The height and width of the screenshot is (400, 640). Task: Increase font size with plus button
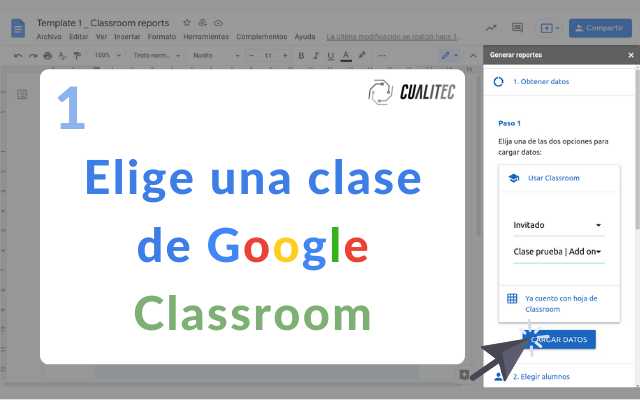285,56
